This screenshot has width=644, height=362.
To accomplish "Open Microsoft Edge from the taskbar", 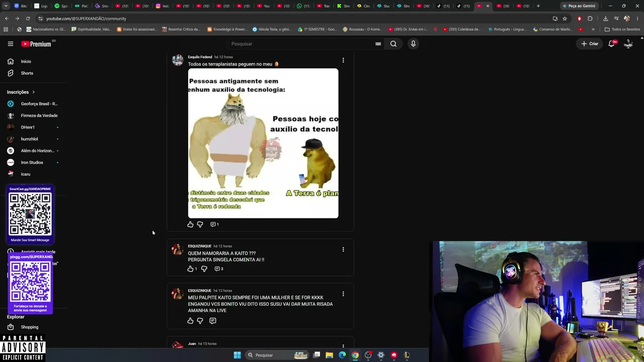I will (342, 355).
